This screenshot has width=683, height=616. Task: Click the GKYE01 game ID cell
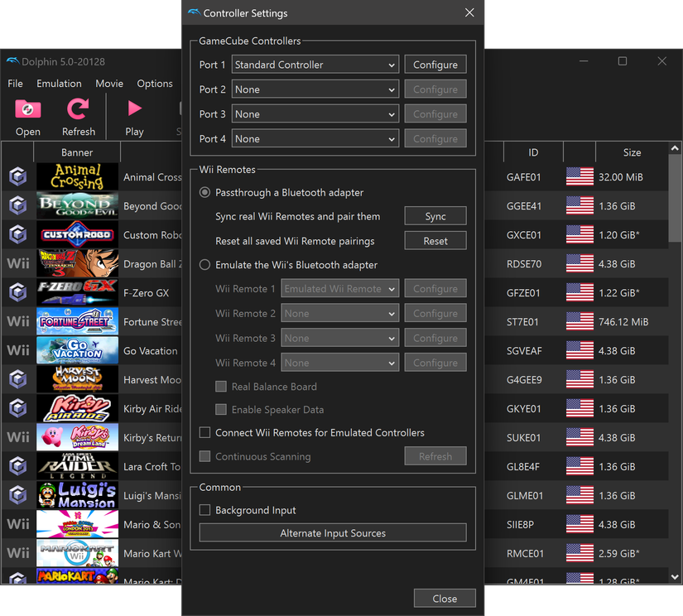(523, 409)
